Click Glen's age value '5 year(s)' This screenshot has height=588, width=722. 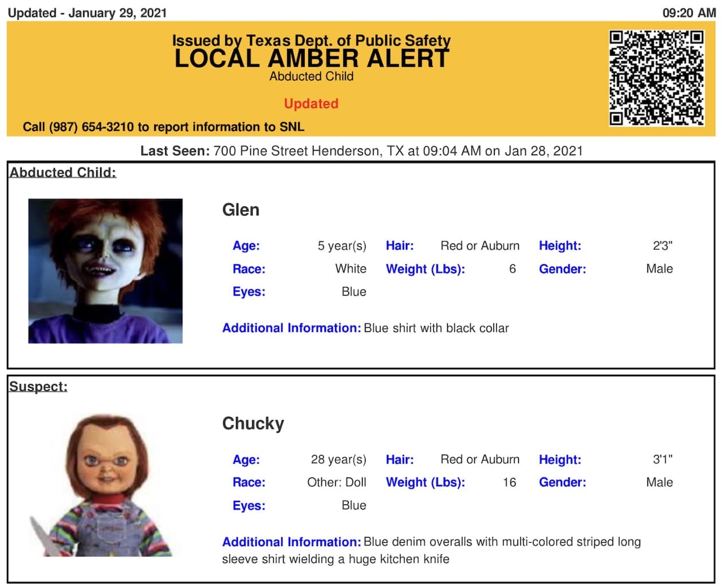pos(342,246)
